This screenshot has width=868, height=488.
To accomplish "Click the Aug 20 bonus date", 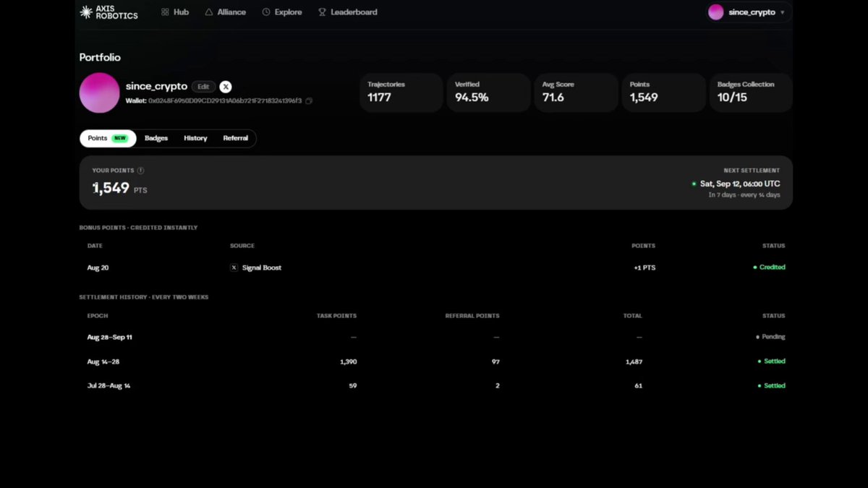I will (98, 267).
